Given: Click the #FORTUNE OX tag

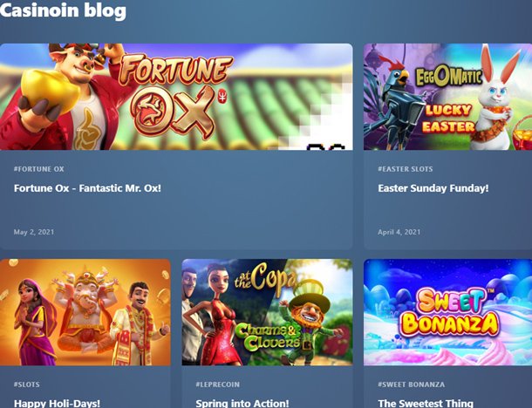Looking at the screenshot, I should 38,169.
